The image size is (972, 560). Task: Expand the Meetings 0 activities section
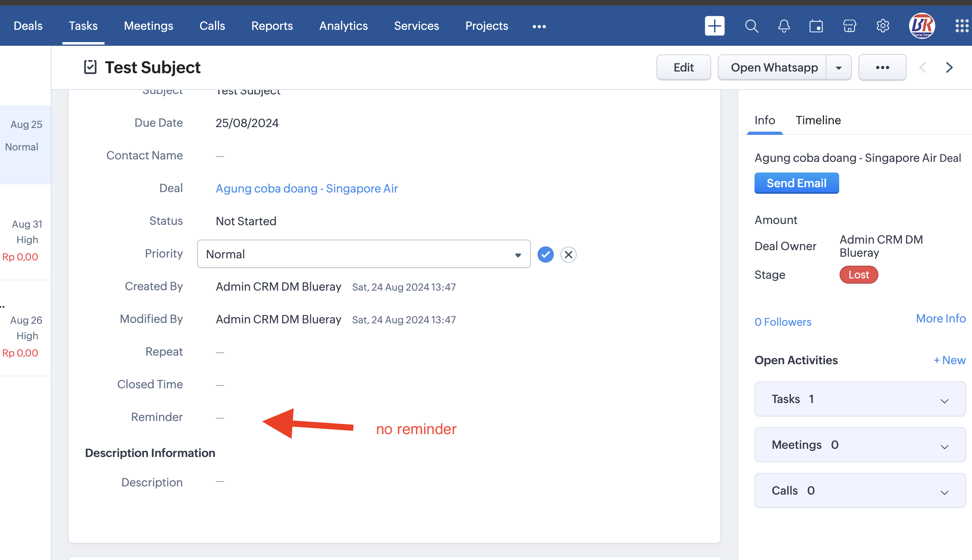pos(860,445)
